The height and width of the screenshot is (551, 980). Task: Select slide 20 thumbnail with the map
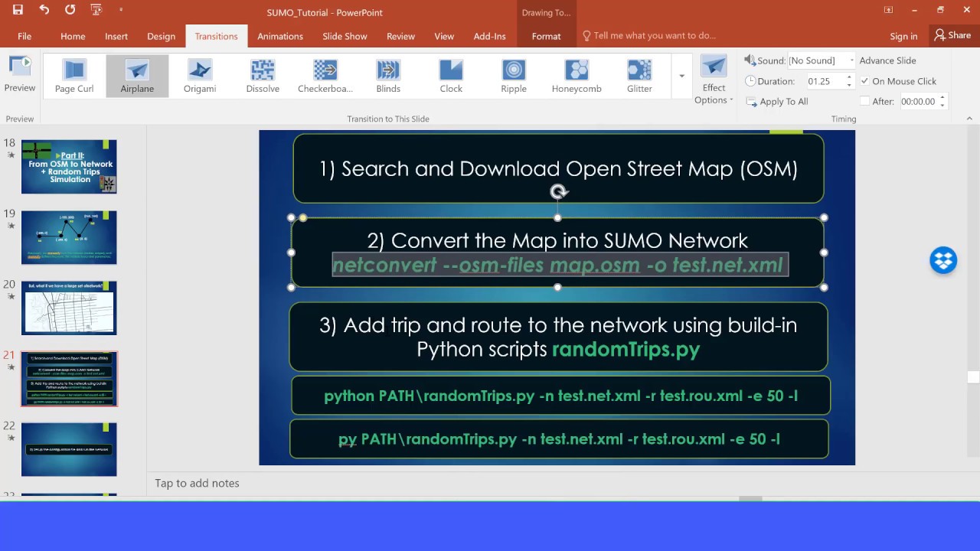point(69,308)
